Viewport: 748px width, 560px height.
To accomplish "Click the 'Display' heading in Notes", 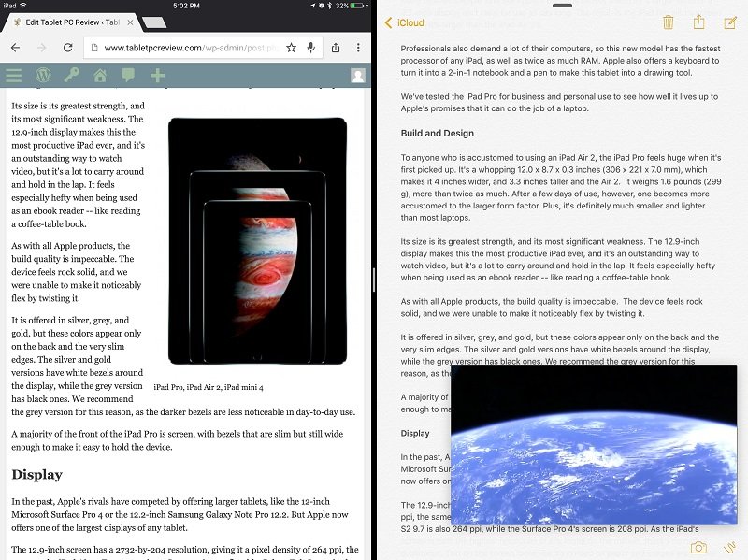I will pos(415,433).
